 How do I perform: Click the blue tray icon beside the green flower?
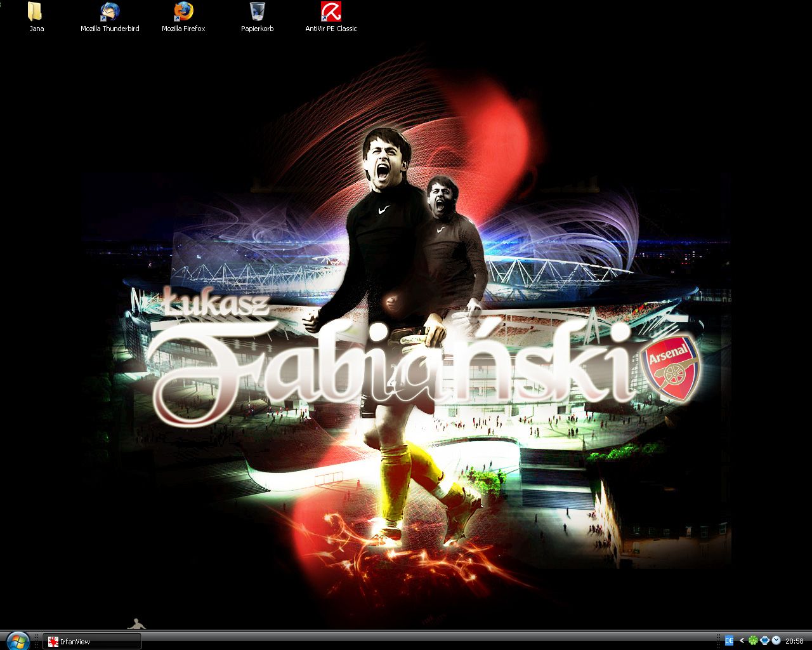point(764,640)
